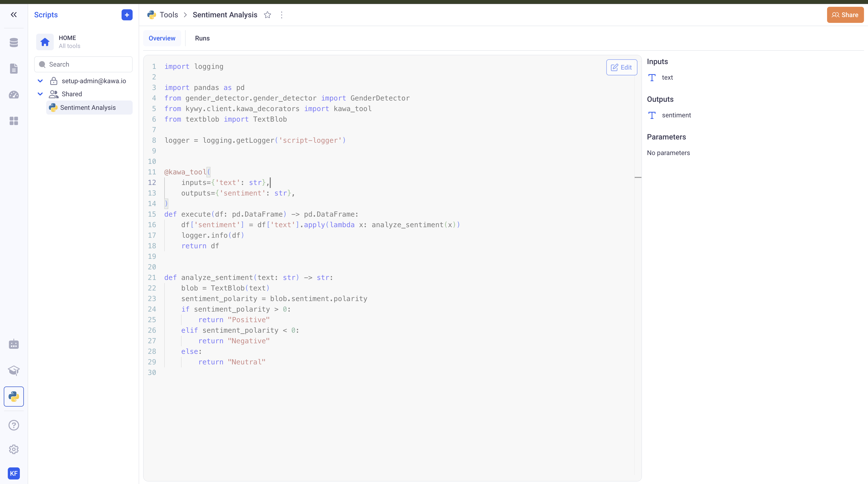Viewport: 868px width, 484px height.
Task: Click line 'def execute(df: pd.DataFrame)'
Action: coord(261,214)
